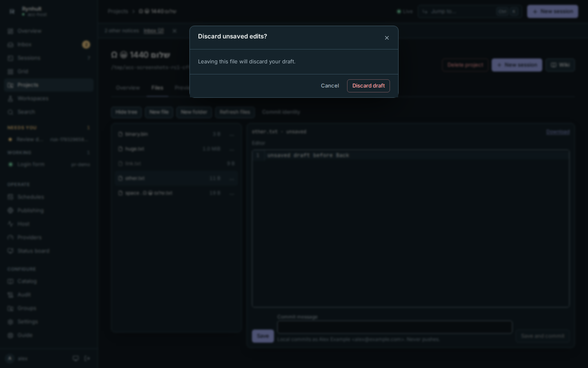
Task: Focus the Commit message input field
Action: [x=394, y=327]
